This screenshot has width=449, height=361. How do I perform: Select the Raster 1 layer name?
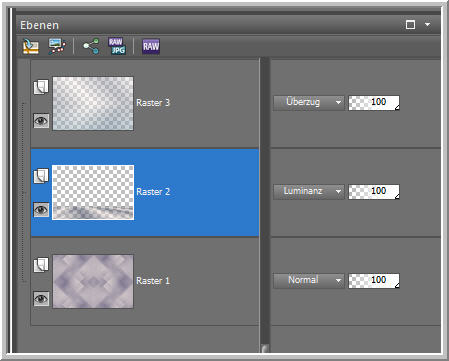tap(153, 281)
